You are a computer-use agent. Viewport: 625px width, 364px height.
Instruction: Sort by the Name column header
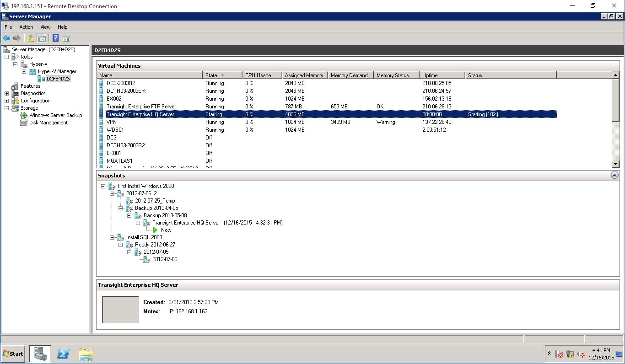[x=150, y=75]
